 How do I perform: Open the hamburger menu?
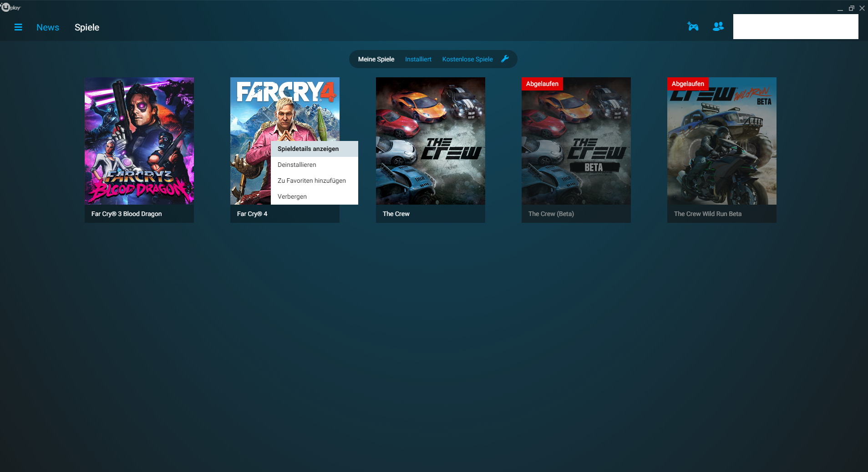(18, 27)
